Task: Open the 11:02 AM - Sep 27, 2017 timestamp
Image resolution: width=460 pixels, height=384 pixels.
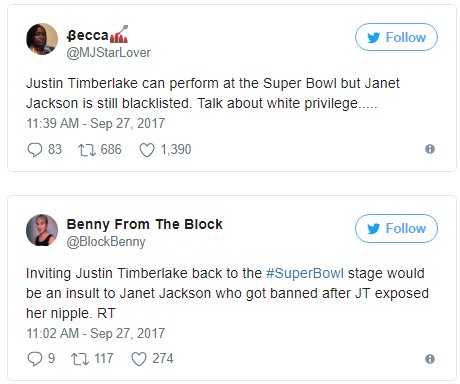Action: (x=96, y=333)
